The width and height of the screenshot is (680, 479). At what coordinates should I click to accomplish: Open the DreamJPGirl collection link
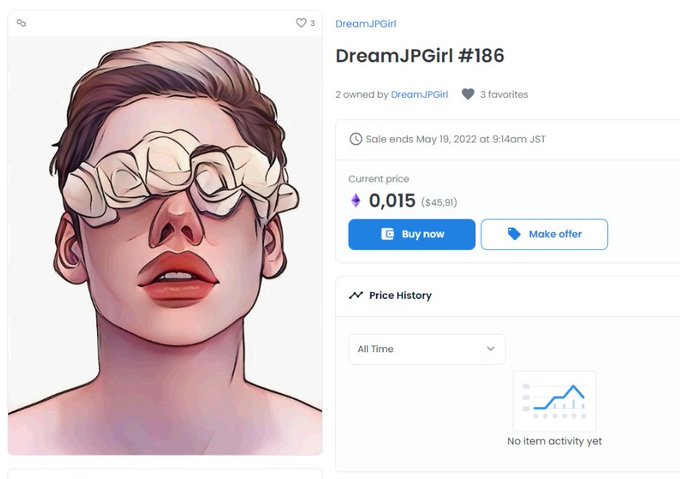366,24
